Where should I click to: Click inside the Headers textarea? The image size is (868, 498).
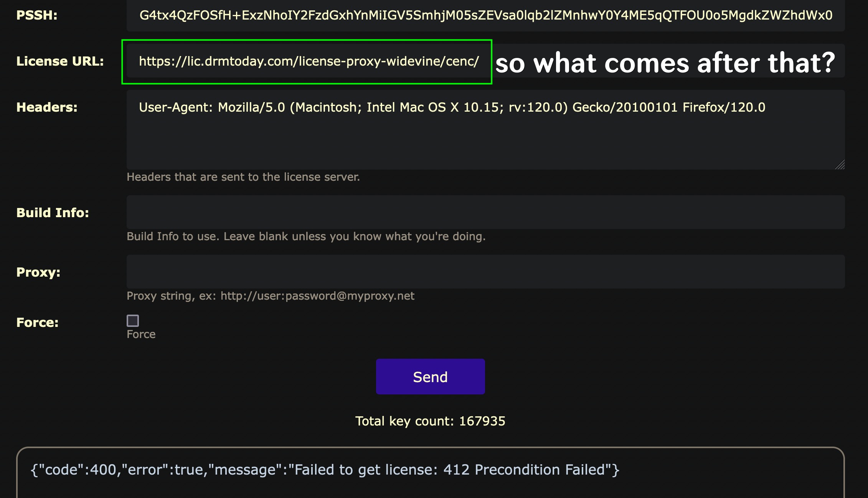[x=485, y=134]
